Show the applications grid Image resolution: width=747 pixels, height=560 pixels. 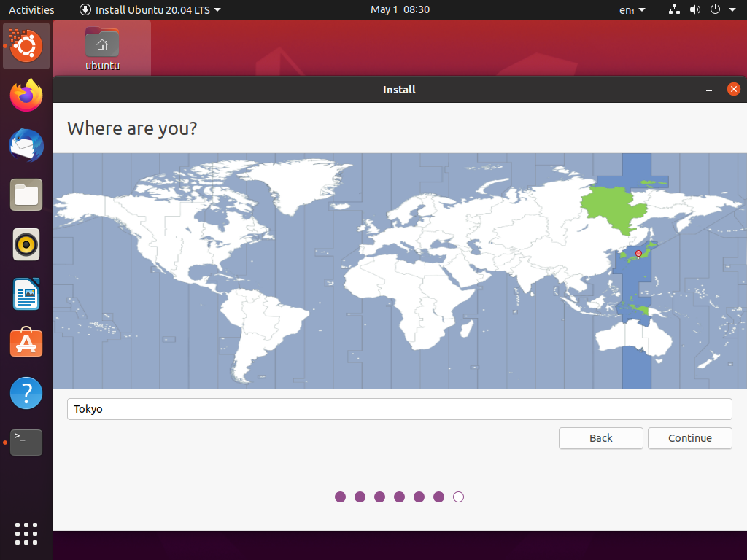coord(26,533)
